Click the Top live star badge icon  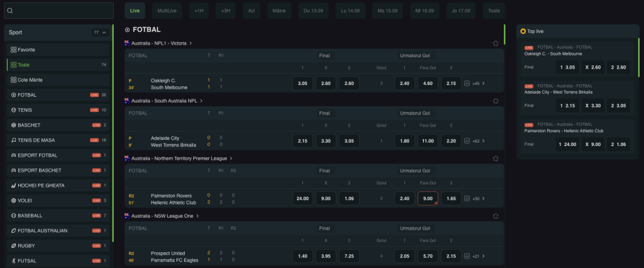point(523,31)
